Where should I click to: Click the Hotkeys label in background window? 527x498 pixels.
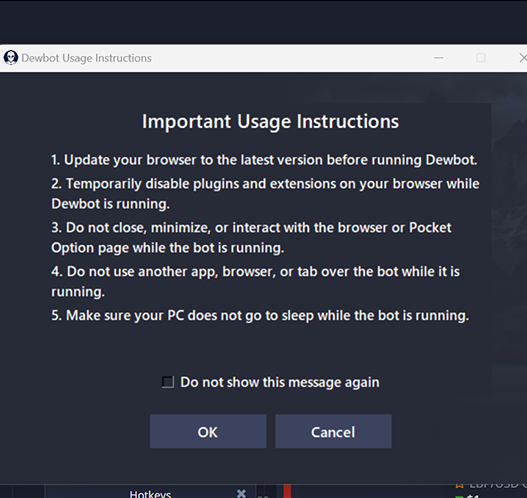[x=150, y=494]
